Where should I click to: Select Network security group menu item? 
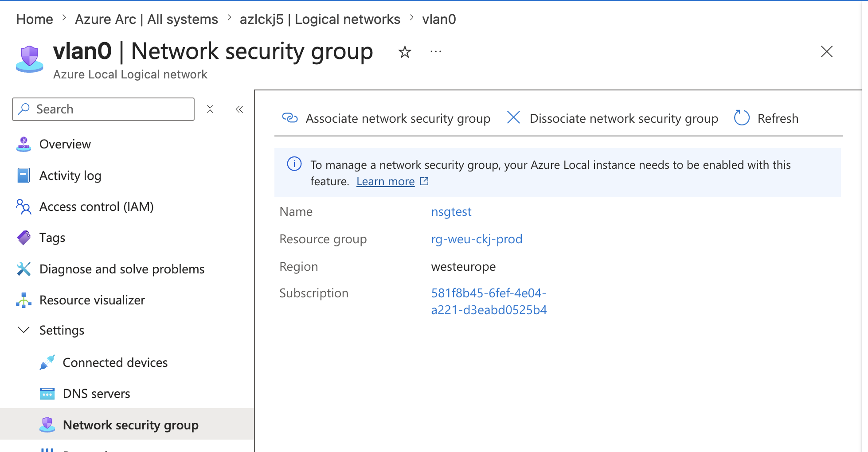(127, 424)
